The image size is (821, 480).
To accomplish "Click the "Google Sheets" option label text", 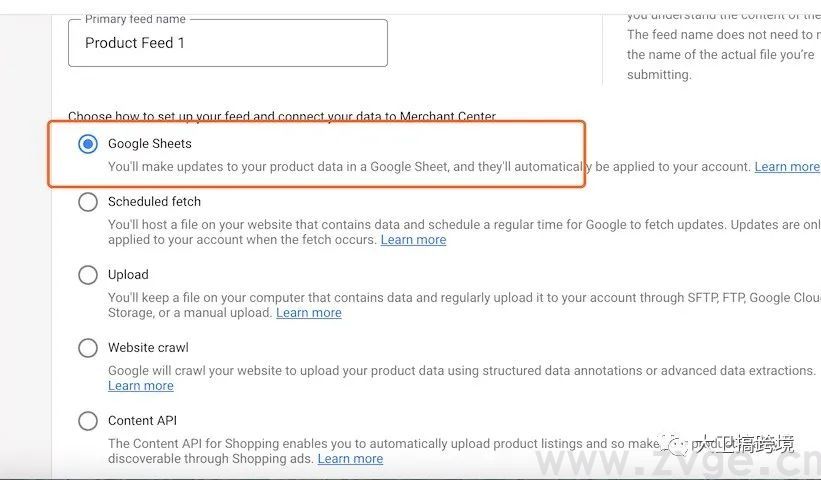I will [x=149, y=144].
